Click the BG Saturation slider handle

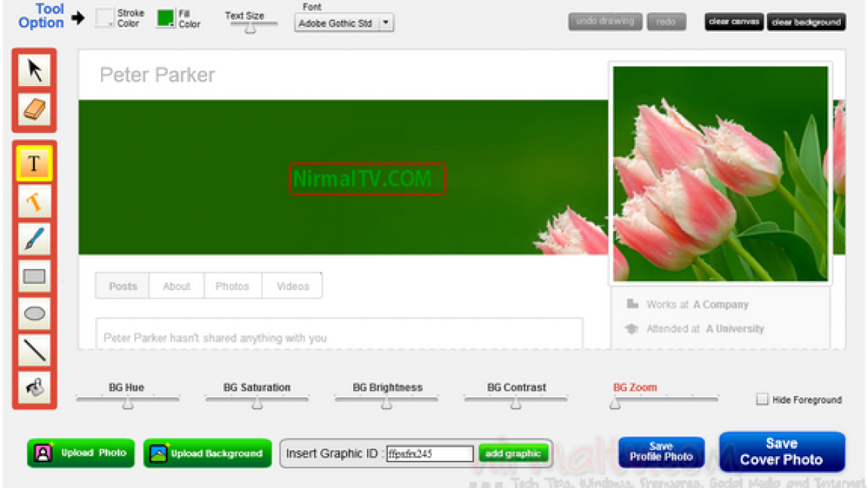click(x=257, y=403)
